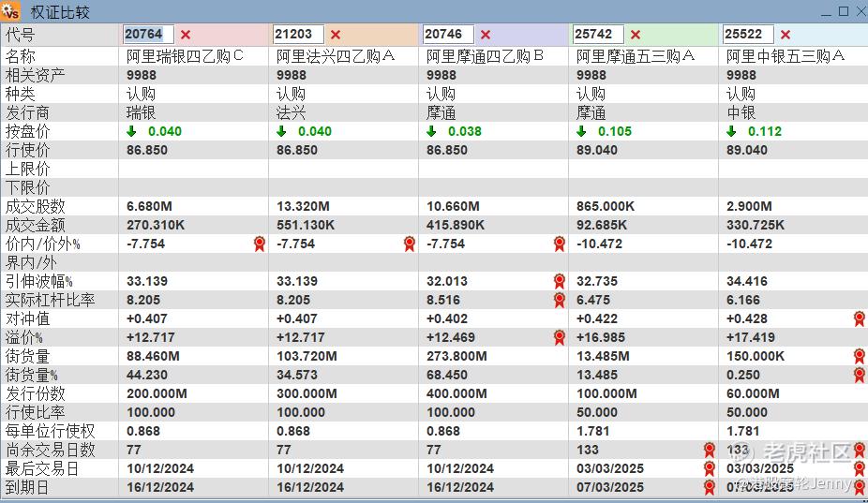
Task: Click the 25742 code input field
Action: click(x=598, y=35)
